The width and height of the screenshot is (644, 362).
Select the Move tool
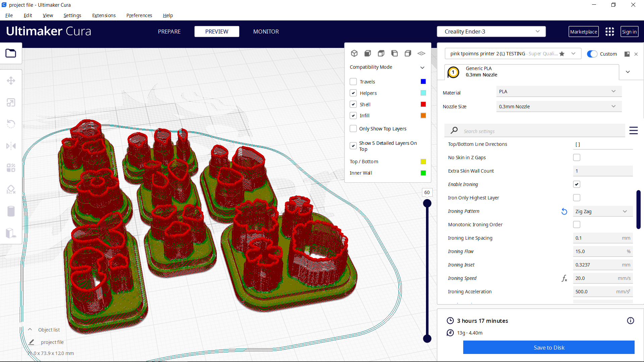(11, 81)
